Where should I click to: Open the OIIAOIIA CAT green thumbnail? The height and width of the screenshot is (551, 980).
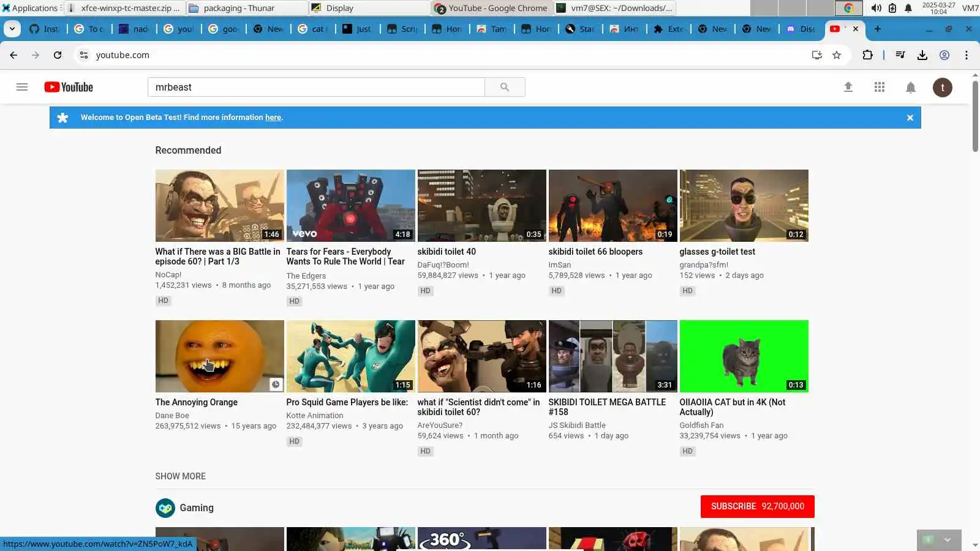pyautogui.click(x=744, y=356)
